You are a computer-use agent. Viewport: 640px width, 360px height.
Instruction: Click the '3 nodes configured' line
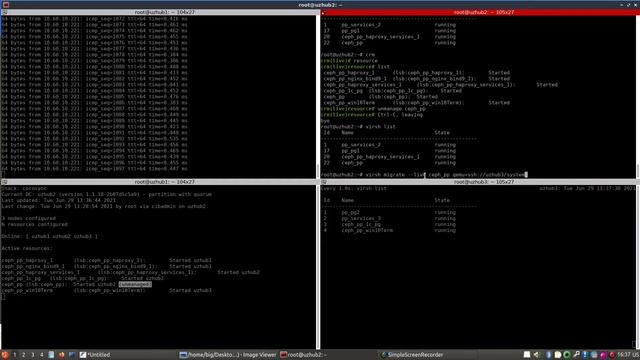(x=29, y=218)
